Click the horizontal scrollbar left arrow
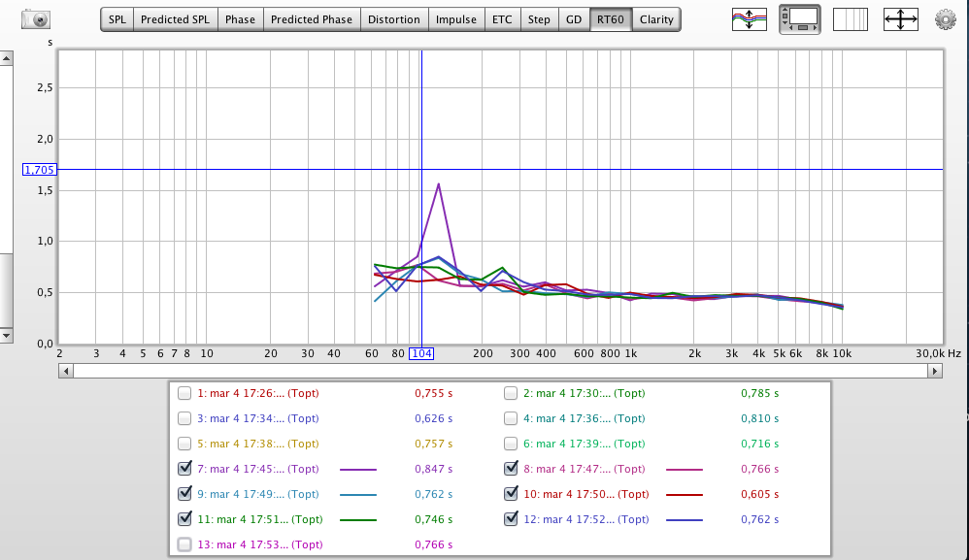Screen dimensions: 969x560 click(x=66, y=371)
